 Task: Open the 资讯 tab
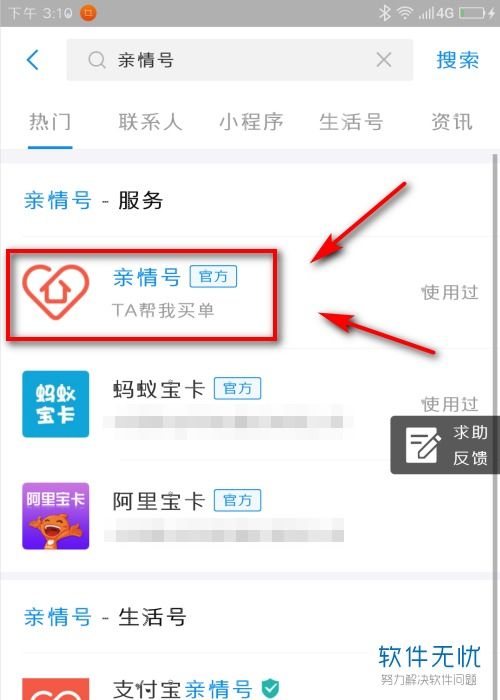[452, 122]
